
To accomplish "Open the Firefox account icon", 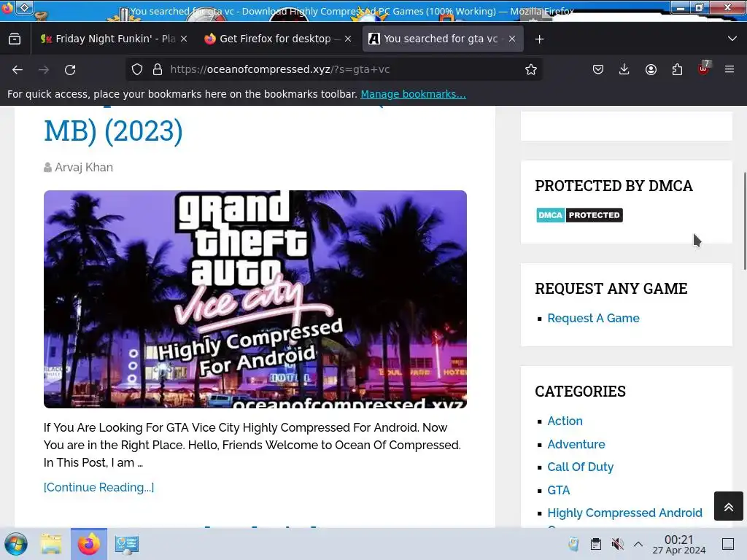I will (651, 69).
